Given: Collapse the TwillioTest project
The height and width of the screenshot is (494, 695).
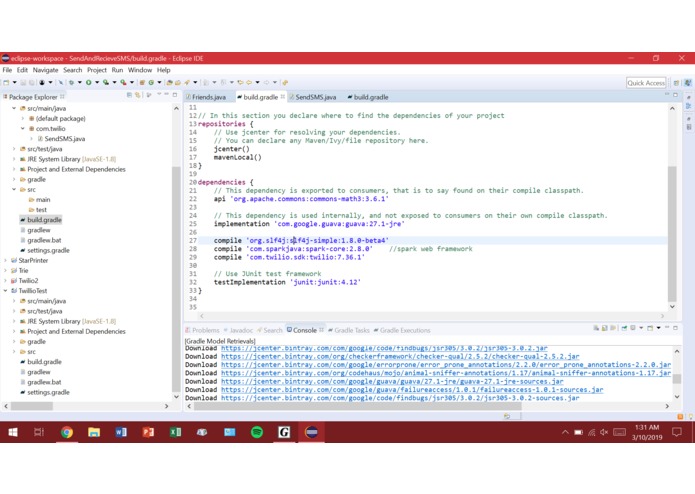Looking at the screenshot, I should (x=6, y=291).
